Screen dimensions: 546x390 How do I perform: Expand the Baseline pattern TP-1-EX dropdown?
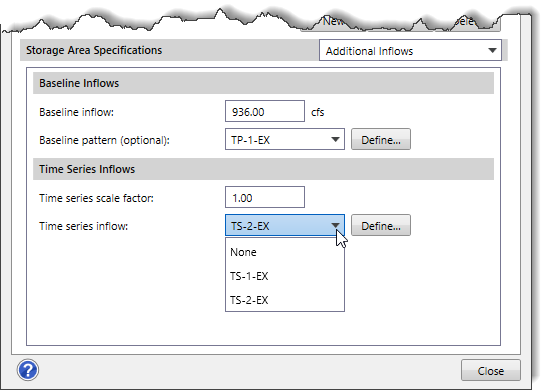284,139
